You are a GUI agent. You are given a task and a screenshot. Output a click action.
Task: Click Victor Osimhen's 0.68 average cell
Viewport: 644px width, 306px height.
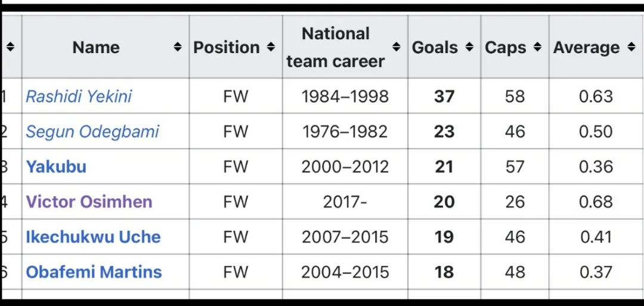click(x=596, y=202)
